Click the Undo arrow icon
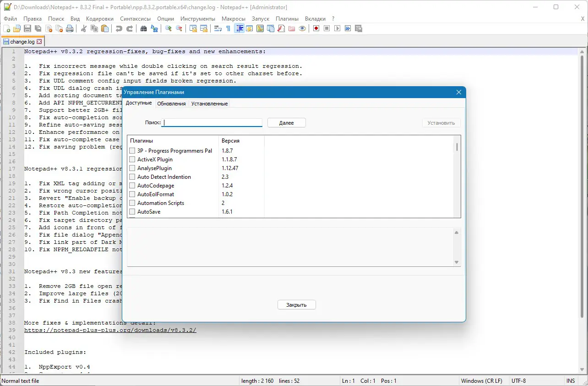 coord(119,28)
